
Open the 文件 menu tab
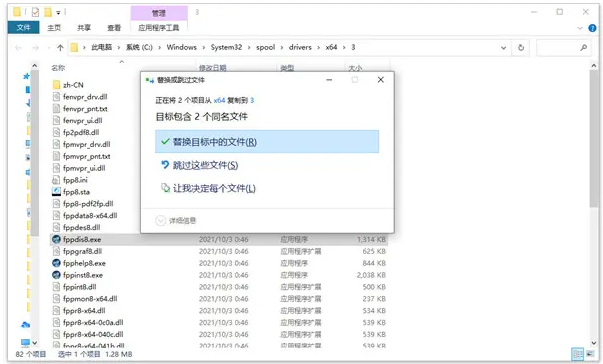coord(23,28)
